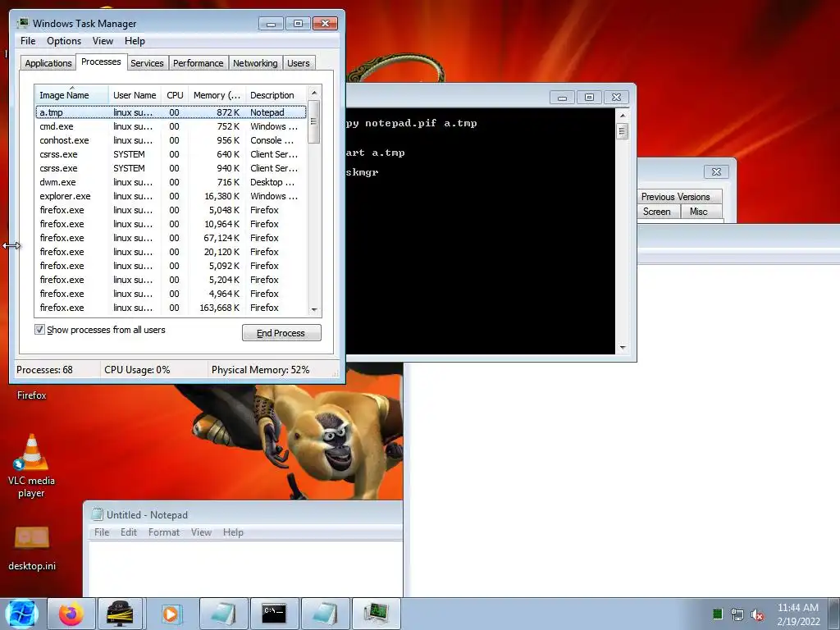Sort by User Name column header
The image size is (840, 630).
point(135,95)
